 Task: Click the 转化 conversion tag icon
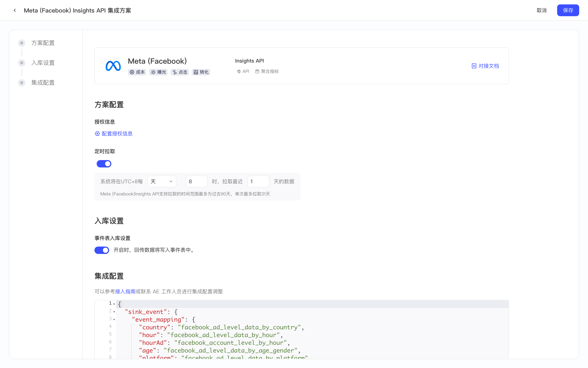(196, 72)
